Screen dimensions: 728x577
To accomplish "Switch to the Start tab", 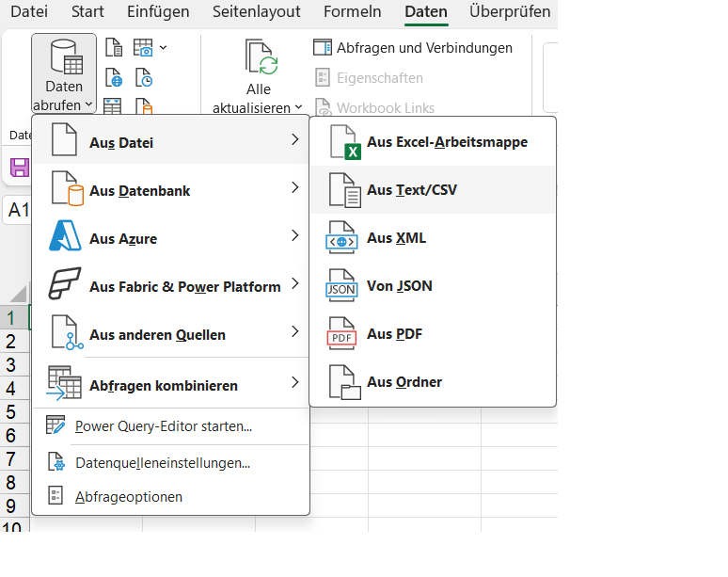I will click(87, 11).
